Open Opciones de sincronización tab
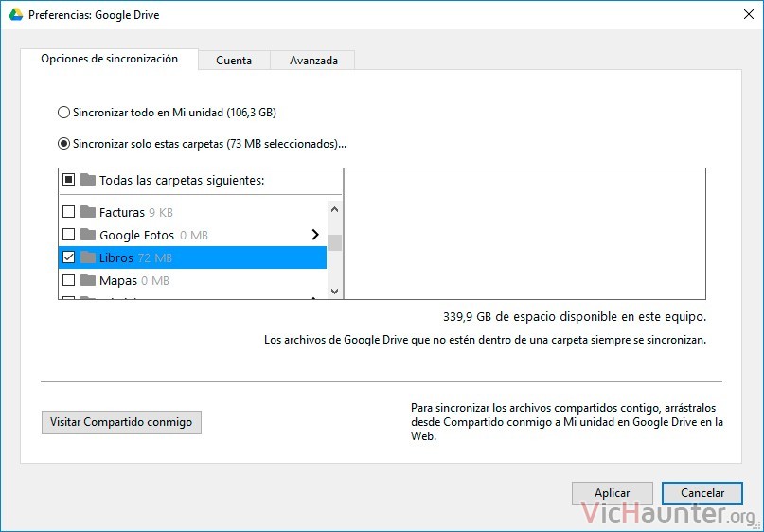764x532 pixels. [109, 59]
